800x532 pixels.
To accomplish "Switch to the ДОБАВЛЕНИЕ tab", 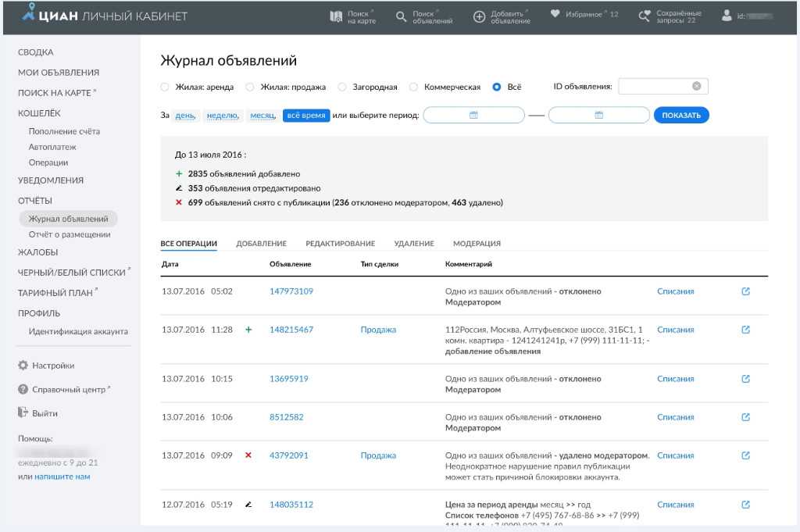I will coord(261,244).
